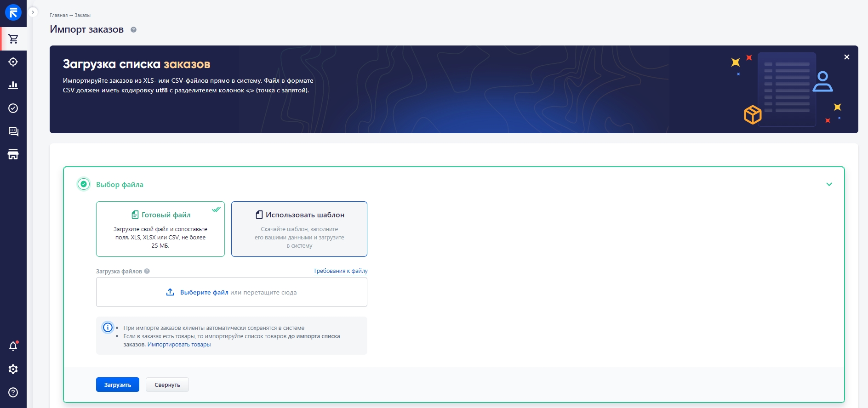Open the Orders cart icon in sidebar
Screen dimensions: 868x408
(x=13, y=39)
